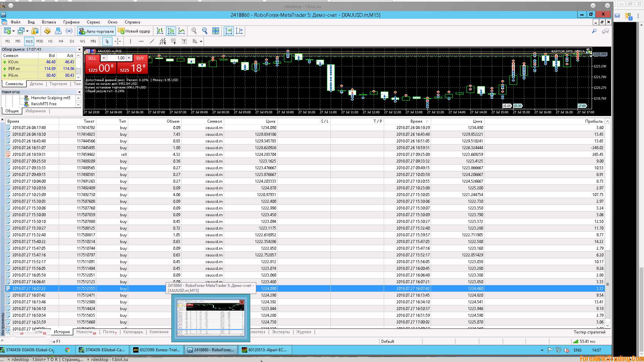Click the Новый ордер button
Screen dimensions: 644x362
134,31
